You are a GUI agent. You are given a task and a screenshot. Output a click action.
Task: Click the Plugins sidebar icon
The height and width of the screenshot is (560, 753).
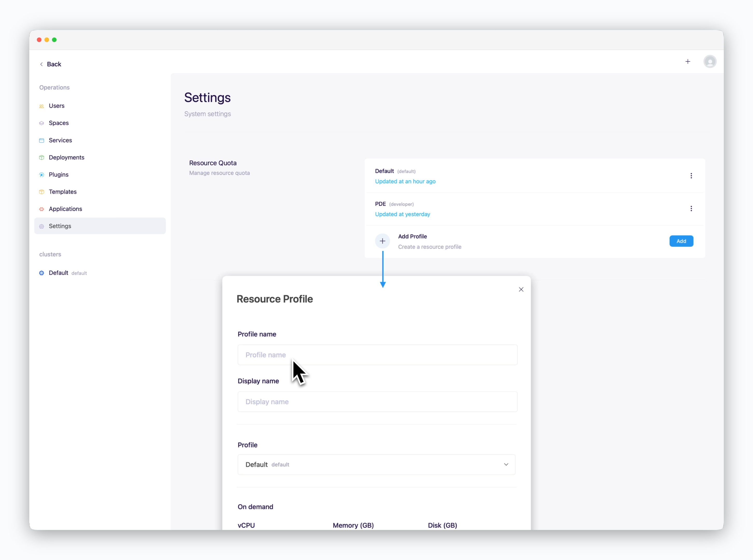pos(42,175)
